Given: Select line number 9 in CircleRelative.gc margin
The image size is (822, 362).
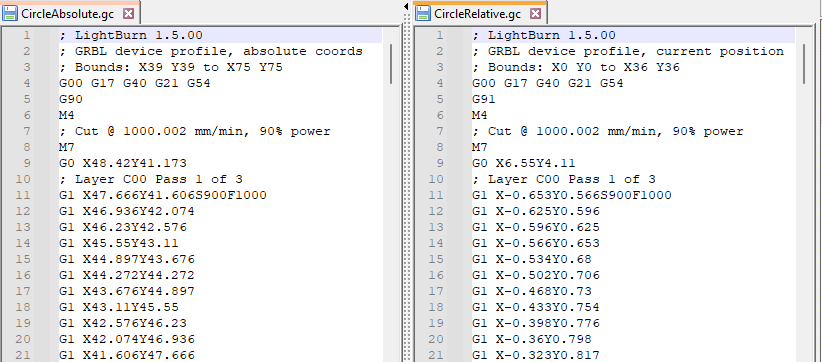Looking at the screenshot, I should (440, 163).
